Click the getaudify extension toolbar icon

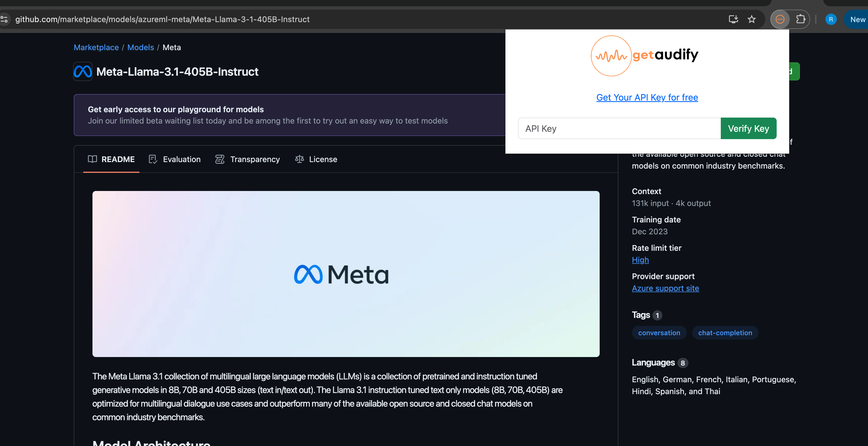click(780, 20)
